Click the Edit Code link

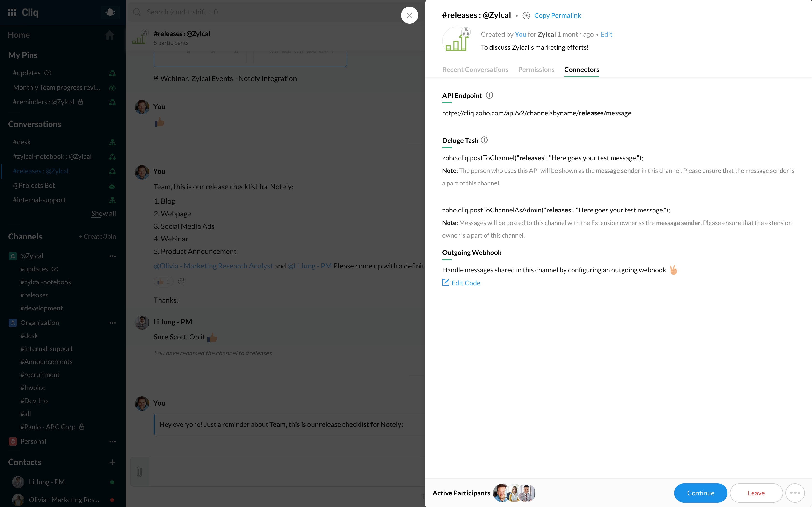pyautogui.click(x=465, y=283)
